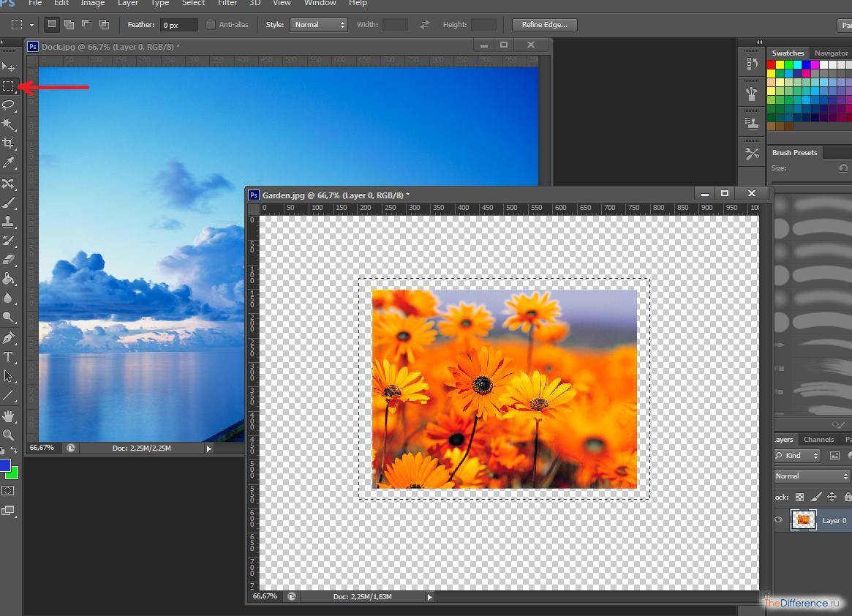
Task: Hide Layer 0 with its visibility eye
Action: [x=778, y=519]
